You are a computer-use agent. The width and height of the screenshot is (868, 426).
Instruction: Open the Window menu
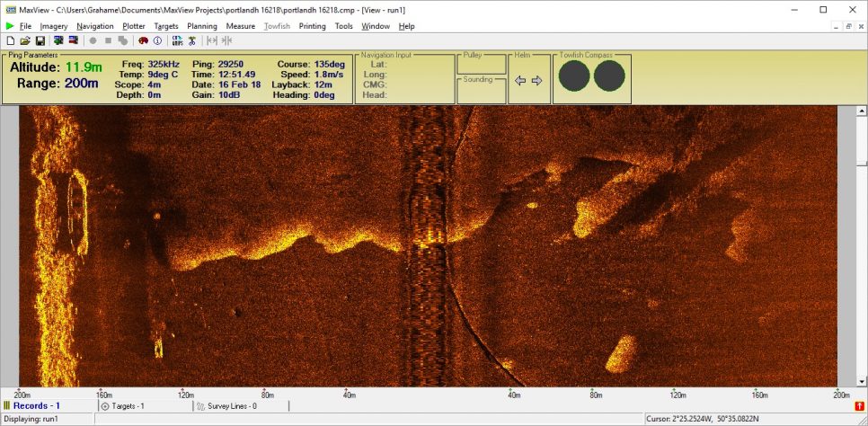pyautogui.click(x=376, y=26)
